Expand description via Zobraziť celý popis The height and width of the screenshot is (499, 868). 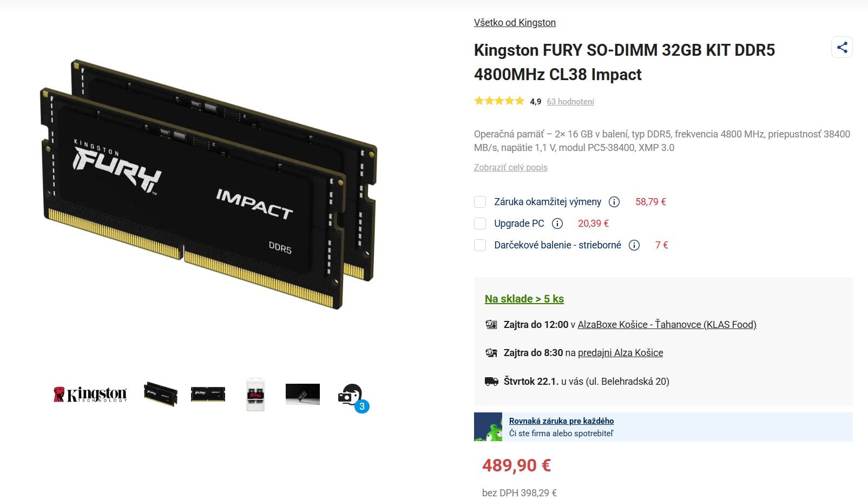point(510,167)
